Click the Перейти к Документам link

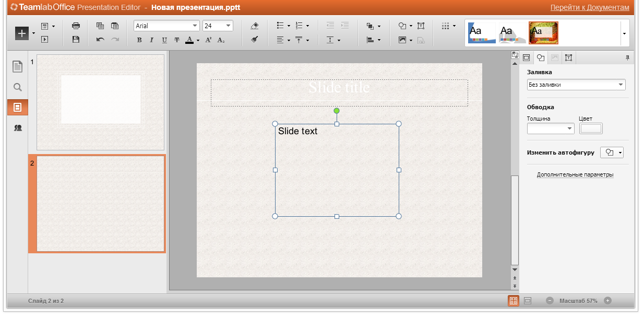[x=590, y=7]
